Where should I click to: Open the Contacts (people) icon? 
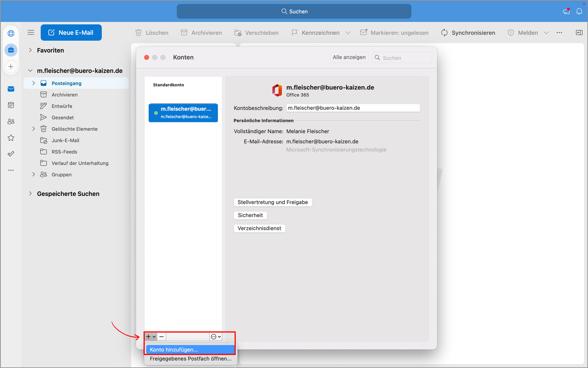click(x=11, y=121)
